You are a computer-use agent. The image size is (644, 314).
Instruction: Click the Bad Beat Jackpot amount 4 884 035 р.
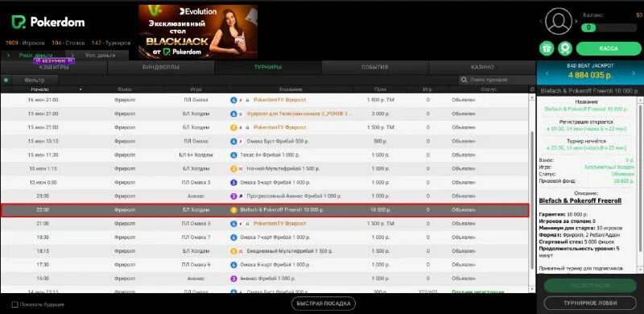coord(590,75)
